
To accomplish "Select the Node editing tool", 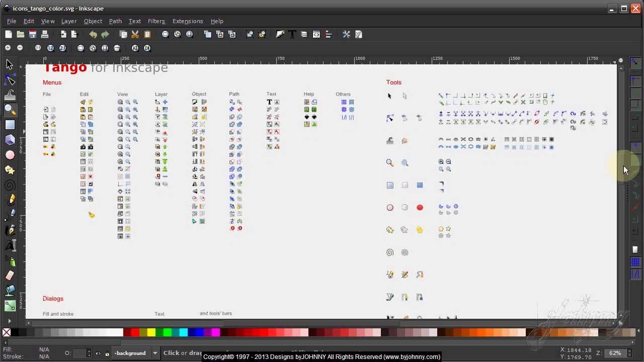I will coord(10,80).
